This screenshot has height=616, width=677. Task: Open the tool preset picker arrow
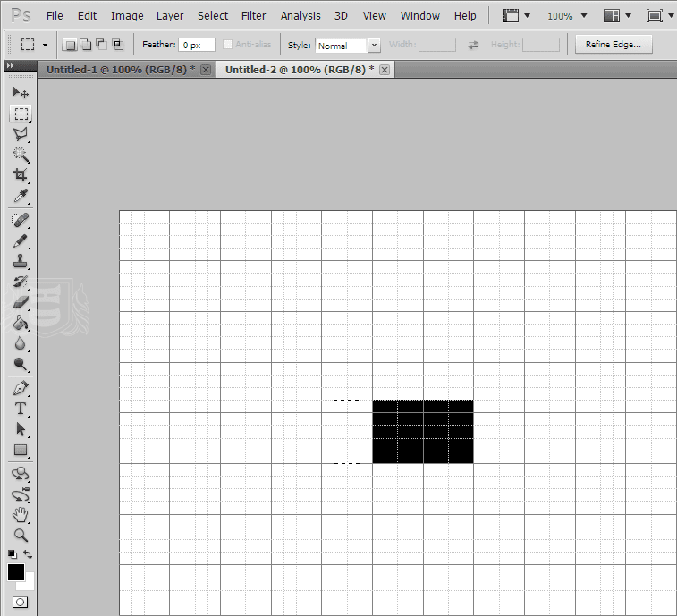pos(45,45)
